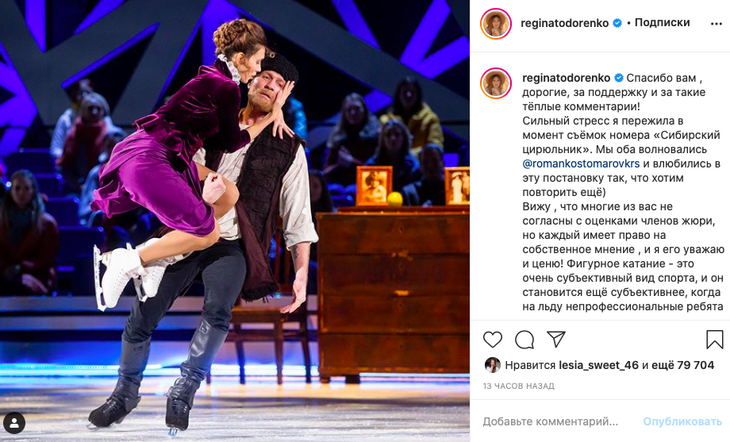
Task: Click the verified badge in the post header
Action: (617, 23)
